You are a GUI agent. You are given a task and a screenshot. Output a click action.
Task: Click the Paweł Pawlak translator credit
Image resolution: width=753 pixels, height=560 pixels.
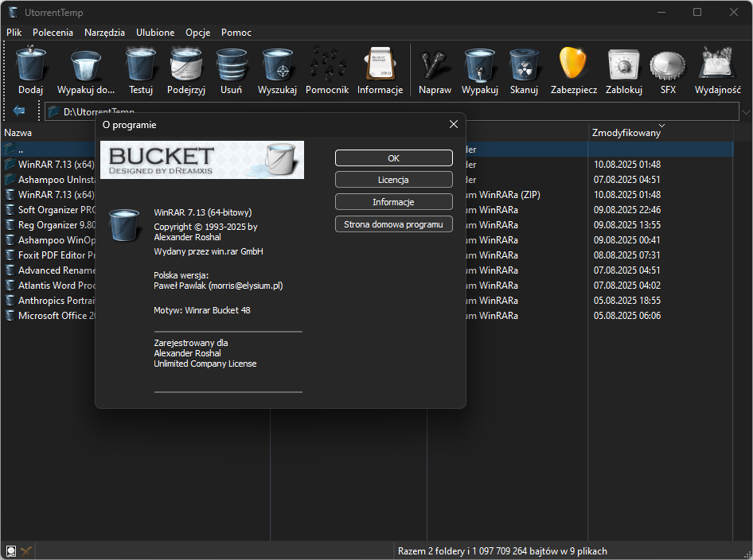pyautogui.click(x=219, y=286)
